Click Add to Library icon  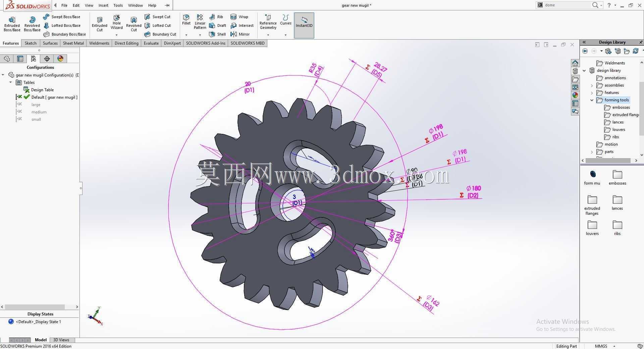[x=608, y=51]
